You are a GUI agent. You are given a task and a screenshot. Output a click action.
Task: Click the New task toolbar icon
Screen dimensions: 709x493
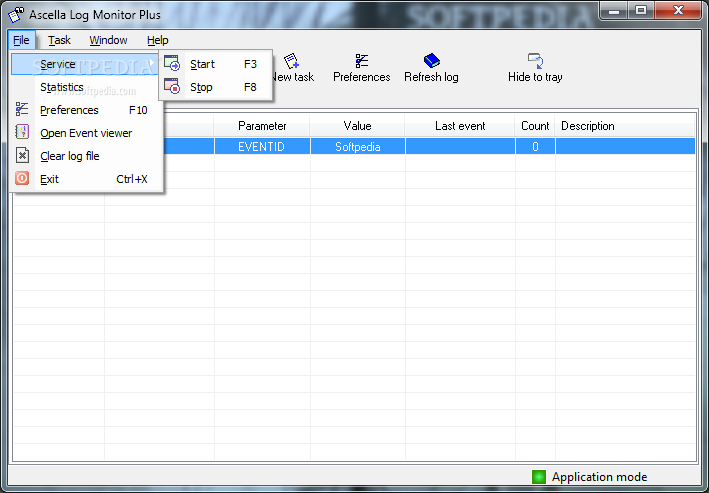pyautogui.click(x=291, y=61)
